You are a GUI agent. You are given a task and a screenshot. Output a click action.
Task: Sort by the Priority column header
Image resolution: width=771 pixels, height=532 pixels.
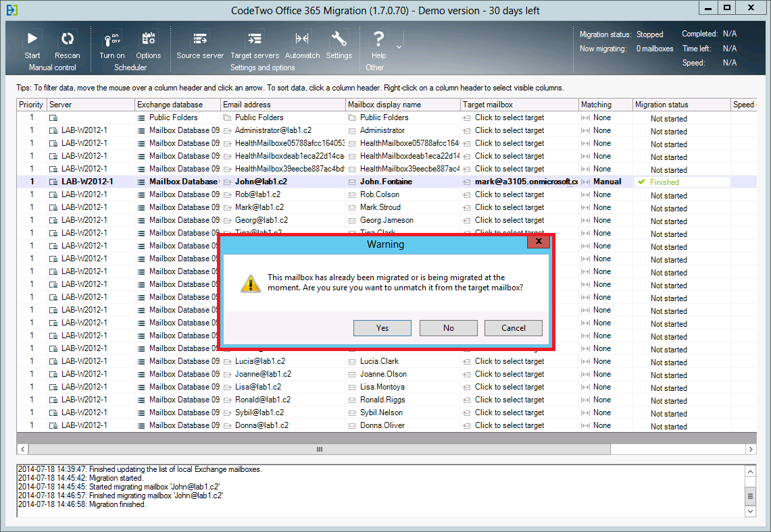click(x=32, y=105)
